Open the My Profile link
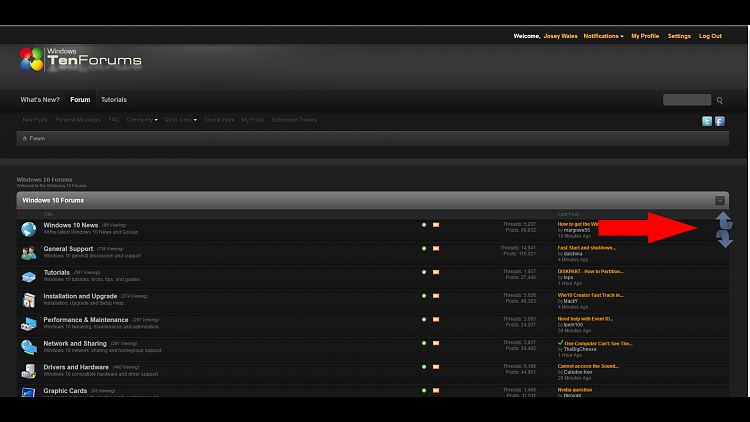This screenshot has height=422, width=750. [645, 36]
